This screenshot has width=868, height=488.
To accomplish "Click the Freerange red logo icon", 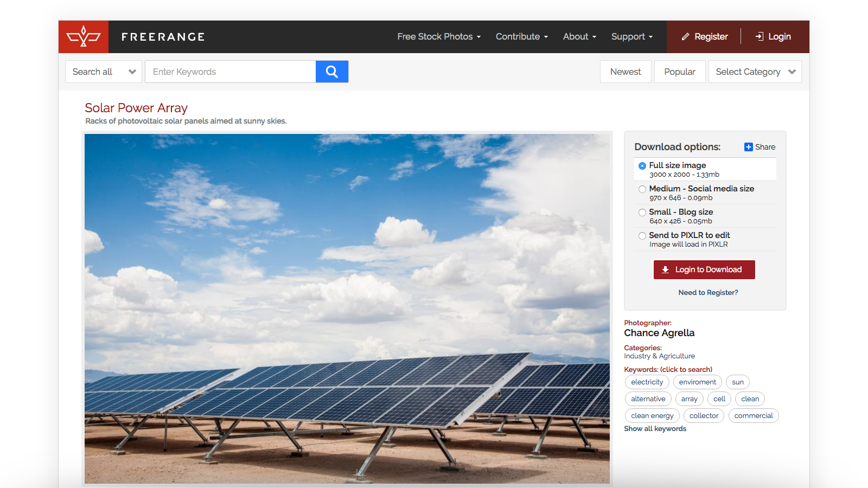I will 84,37.
